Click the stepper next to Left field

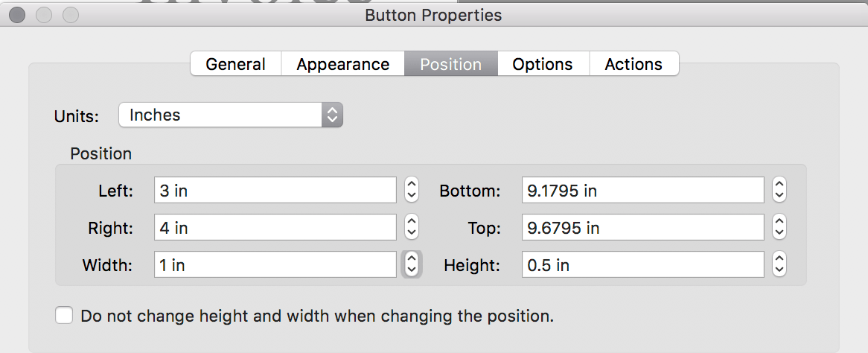coord(412,191)
